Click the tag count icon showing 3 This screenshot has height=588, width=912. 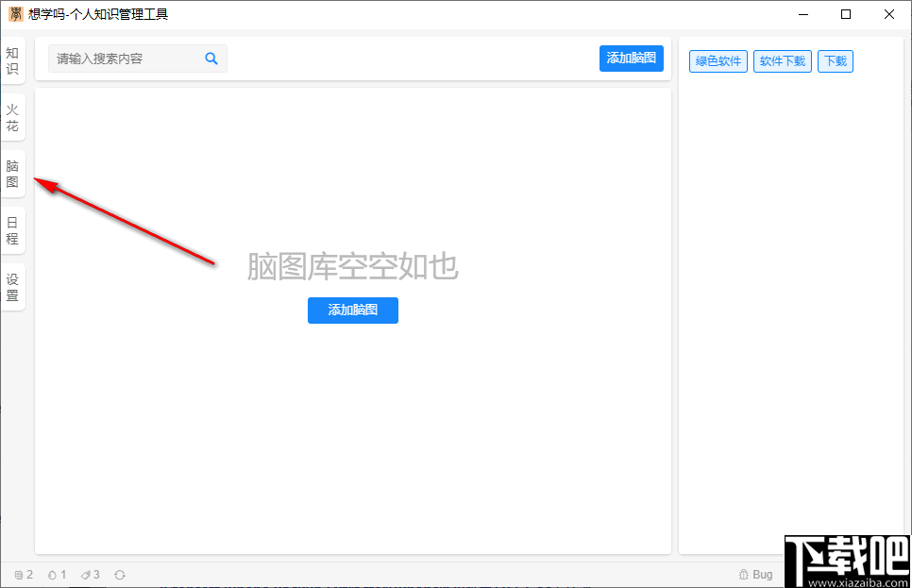(88, 574)
